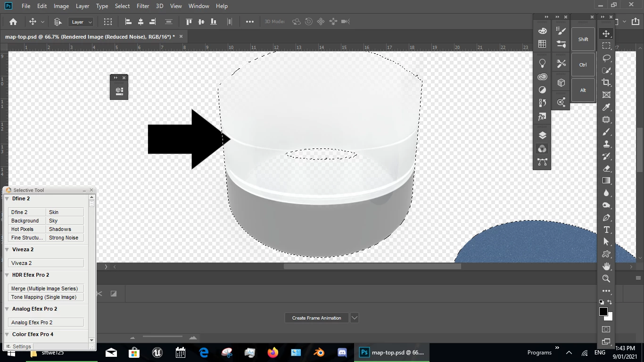Select the Custom Shape tool
Screen dimensions: 644x362
(x=606, y=254)
